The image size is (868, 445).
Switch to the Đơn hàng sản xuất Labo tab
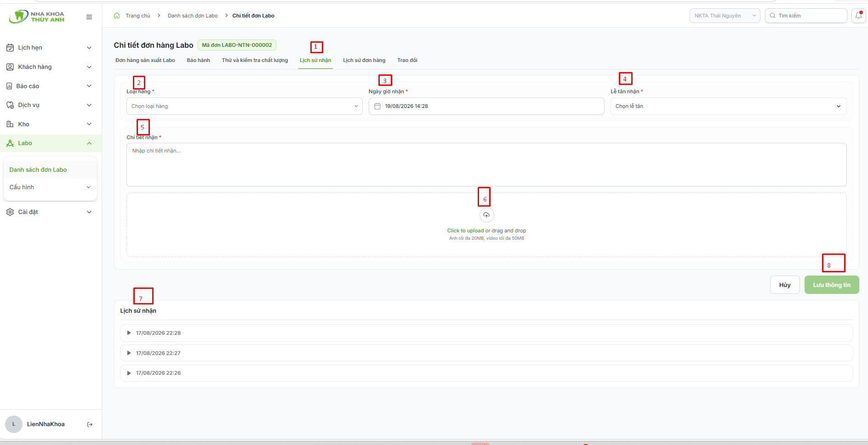(145, 60)
